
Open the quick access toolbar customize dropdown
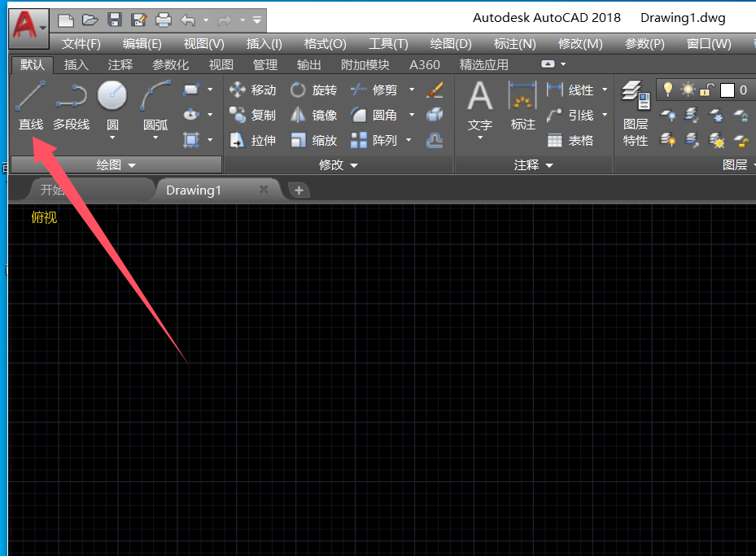pyautogui.click(x=257, y=20)
